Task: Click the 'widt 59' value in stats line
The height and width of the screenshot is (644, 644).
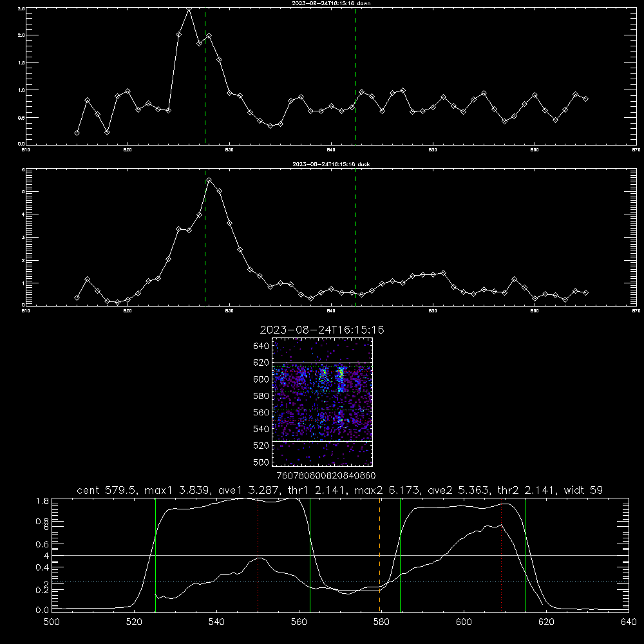Action: click(x=583, y=490)
